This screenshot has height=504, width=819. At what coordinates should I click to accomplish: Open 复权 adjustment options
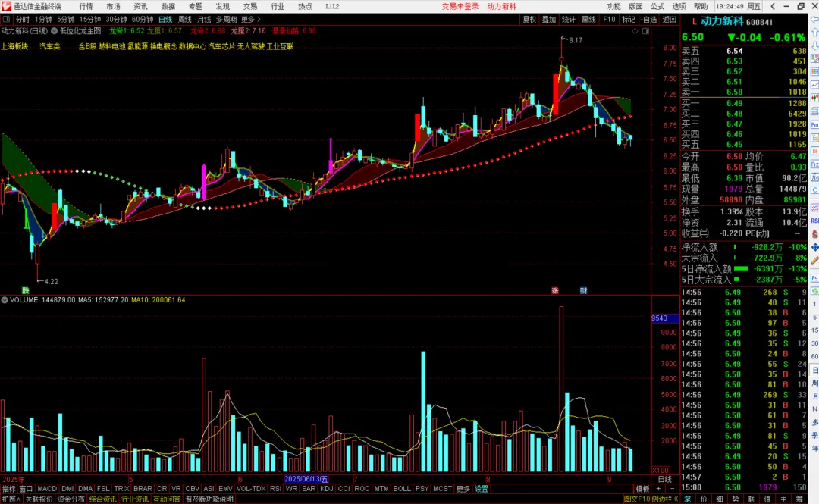529,19
